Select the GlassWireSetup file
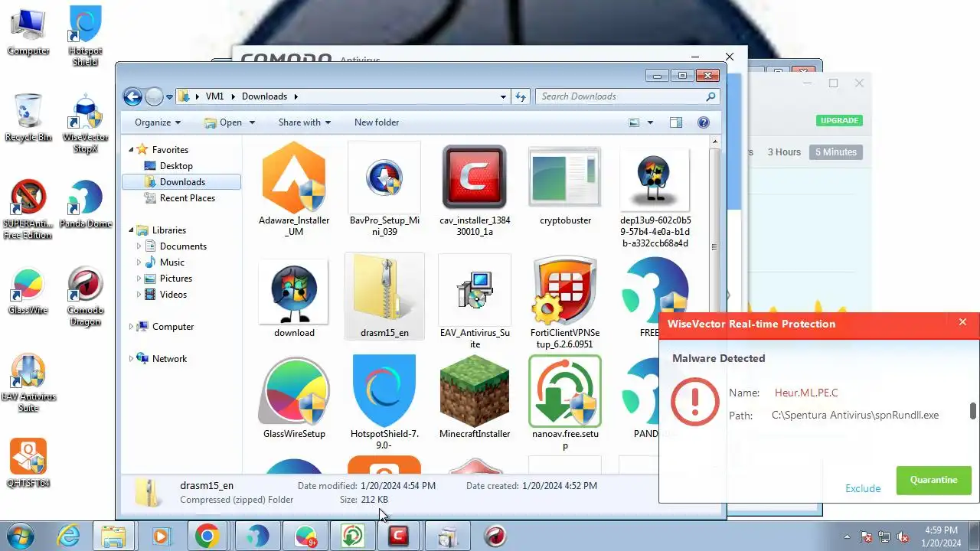Screen dimensions: 980x551 [294, 397]
